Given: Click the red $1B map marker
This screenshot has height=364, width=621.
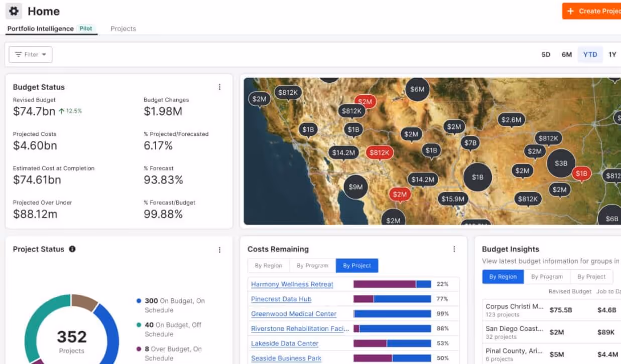Looking at the screenshot, I should (581, 173).
